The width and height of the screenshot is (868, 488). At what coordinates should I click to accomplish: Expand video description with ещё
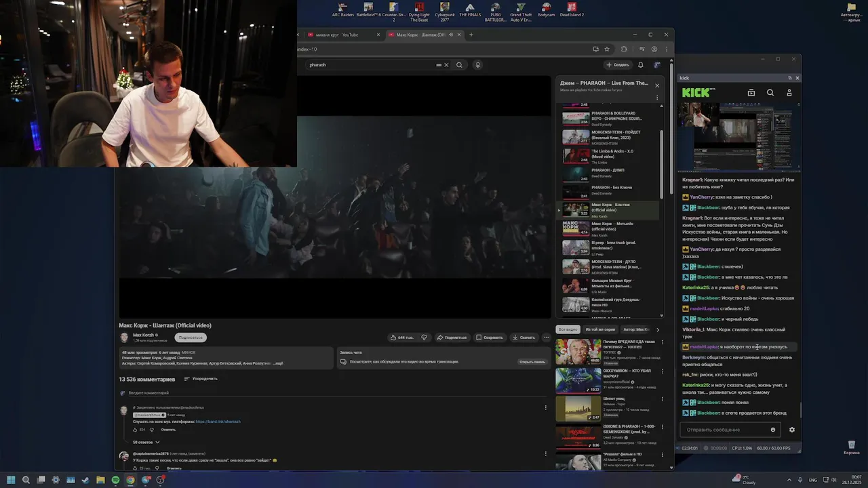pyautogui.click(x=278, y=363)
